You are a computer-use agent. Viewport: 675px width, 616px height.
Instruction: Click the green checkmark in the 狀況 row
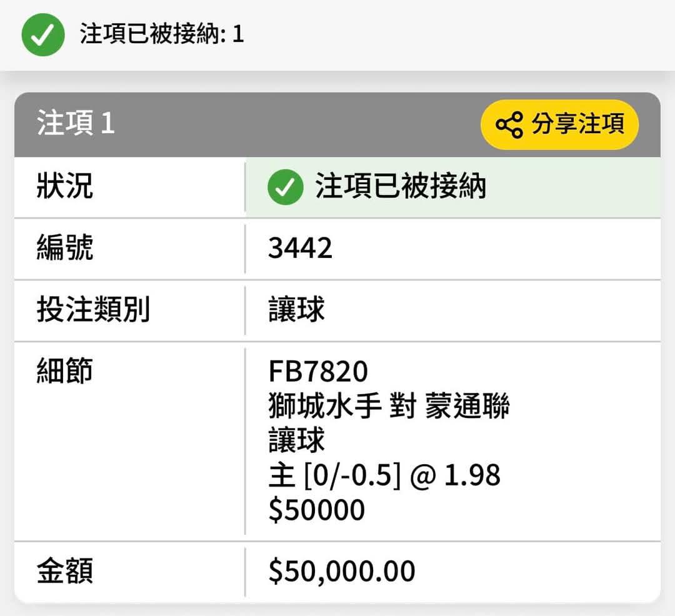tap(286, 187)
